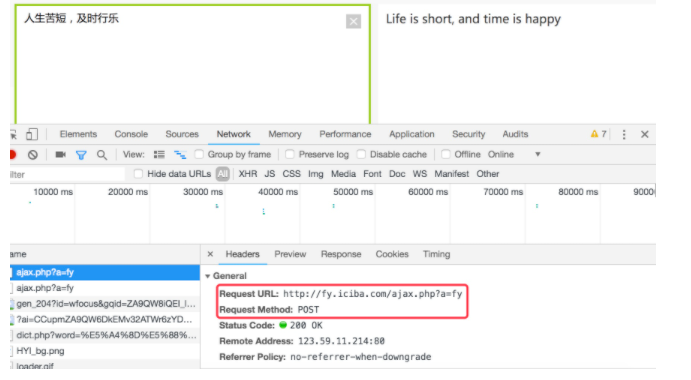Filter requests by Img
Image resolution: width=691 pixels, height=380 pixels.
(x=316, y=174)
